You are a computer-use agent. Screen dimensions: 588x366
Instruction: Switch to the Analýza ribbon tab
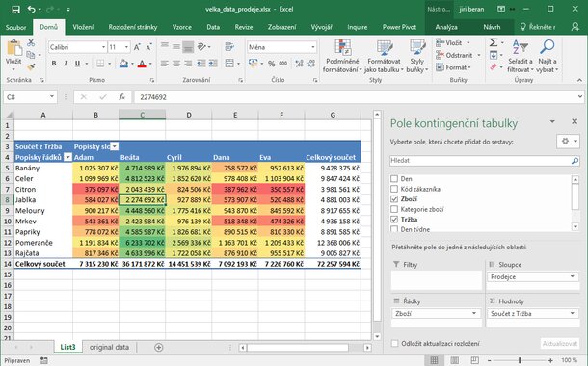pos(446,27)
